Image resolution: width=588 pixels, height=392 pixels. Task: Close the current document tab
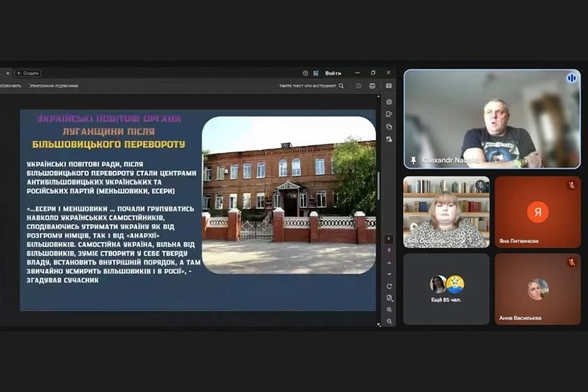[7, 73]
